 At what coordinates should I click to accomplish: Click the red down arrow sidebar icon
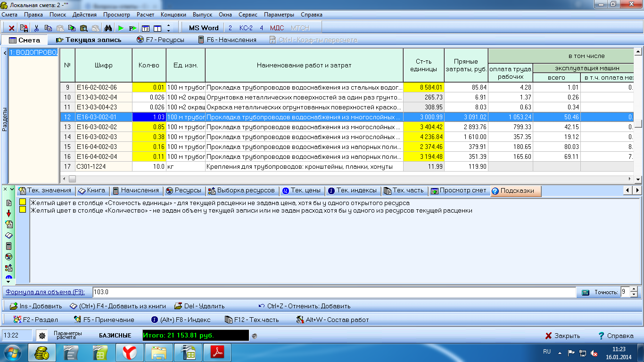[8, 214]
